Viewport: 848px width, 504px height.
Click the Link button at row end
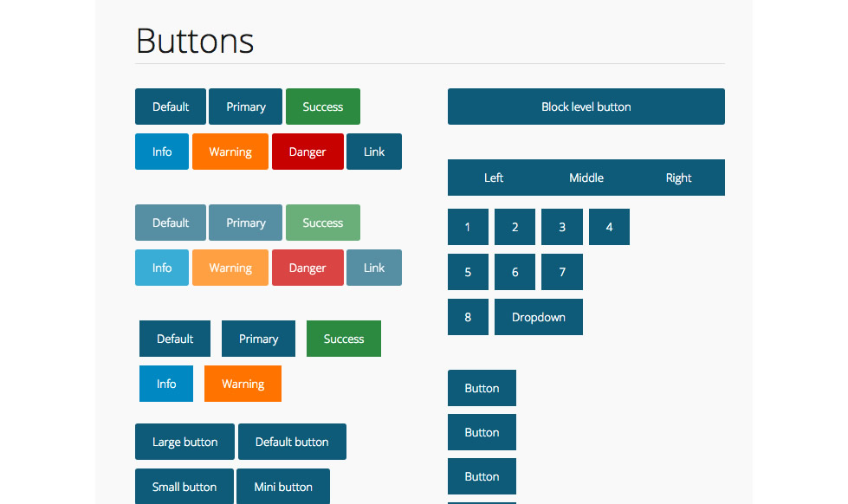point(373,151)
